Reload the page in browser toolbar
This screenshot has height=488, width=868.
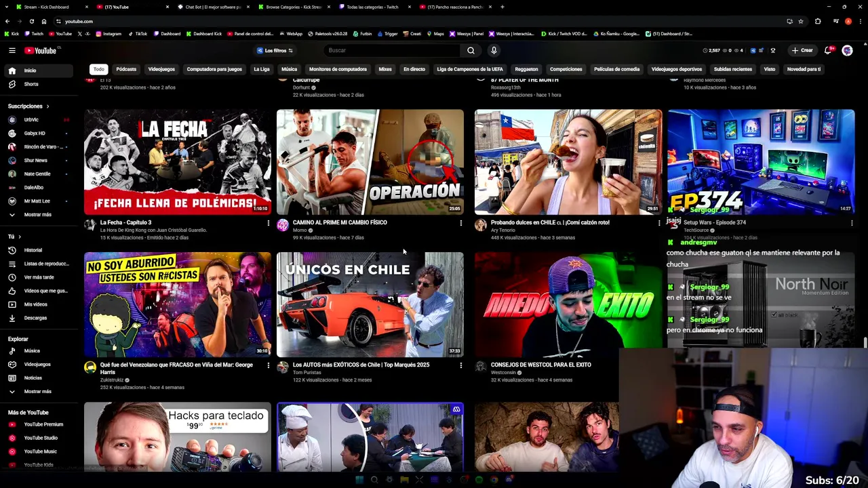pyautogui.click(x=31, y=21)
